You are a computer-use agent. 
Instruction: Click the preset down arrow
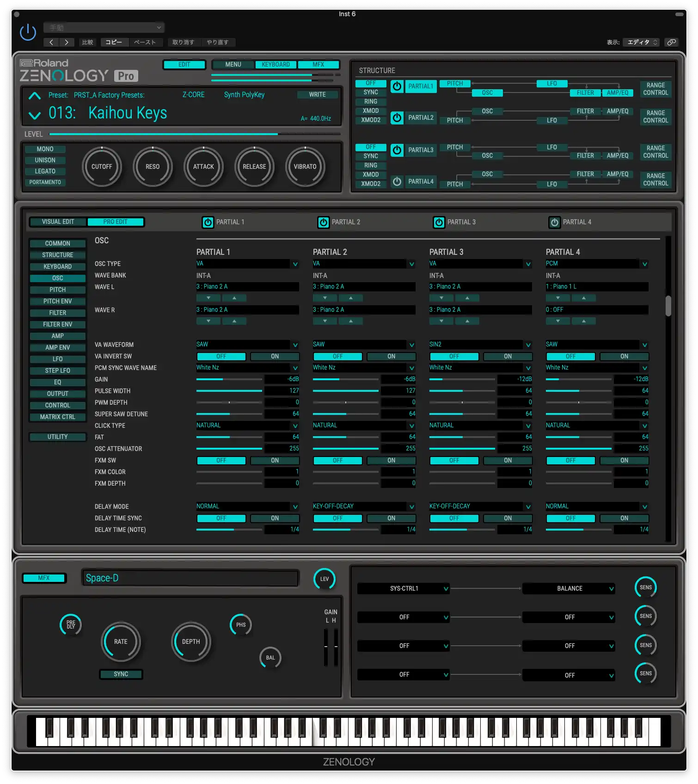pos(35,115)
